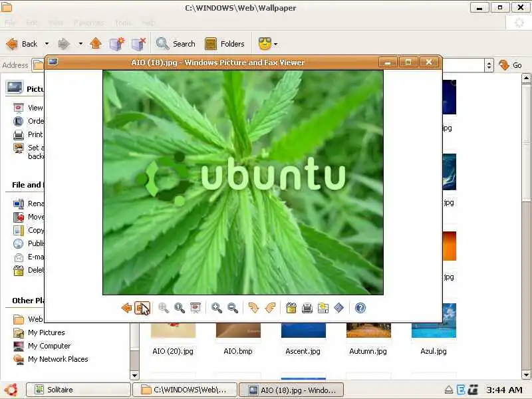Zoom in using the plus magnifier

coord(217,308)
